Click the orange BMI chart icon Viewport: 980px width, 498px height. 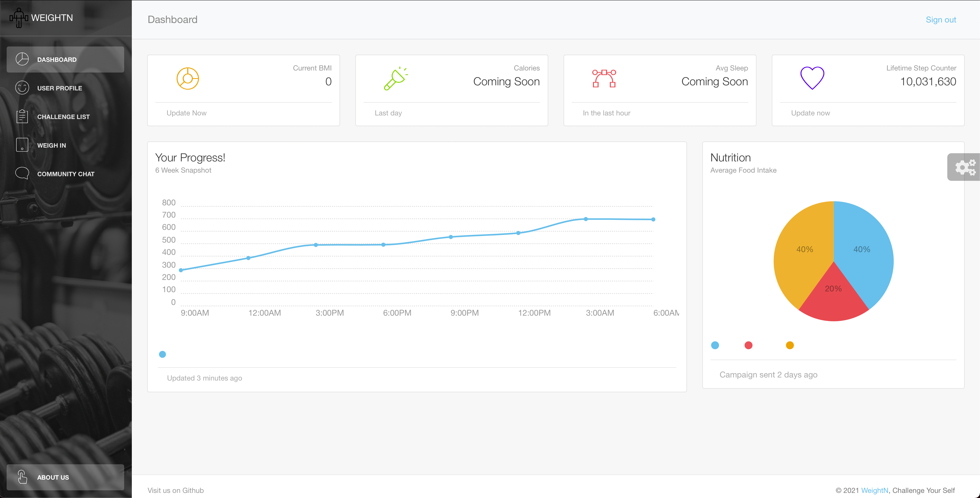pos(188,78)
